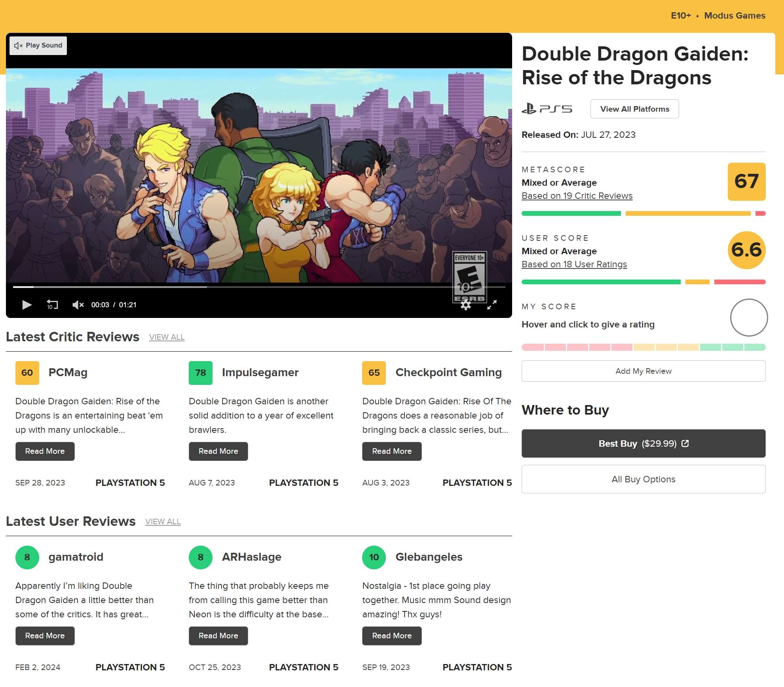The height and width of the screenshot is (687, 784).
Task: Click Glebangeles' 10 score circle
Action: pyautogui.click(x=374, y=557)
